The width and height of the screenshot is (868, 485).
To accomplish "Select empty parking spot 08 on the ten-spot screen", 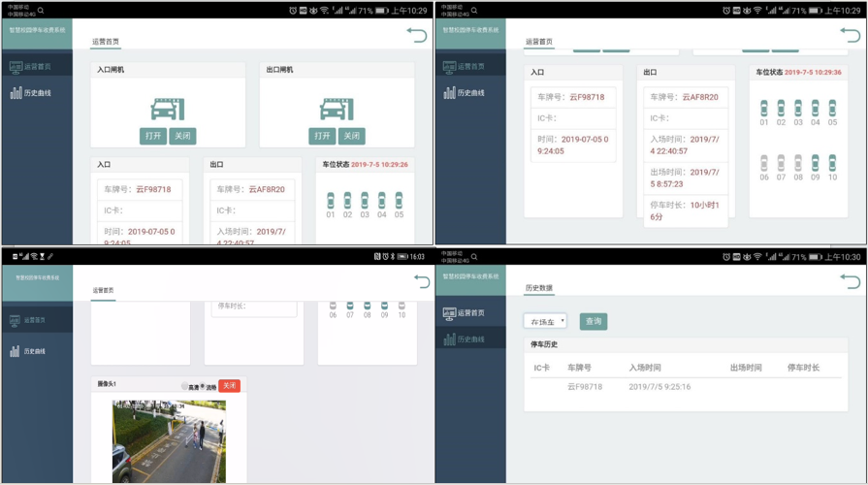I will (798, 168).
